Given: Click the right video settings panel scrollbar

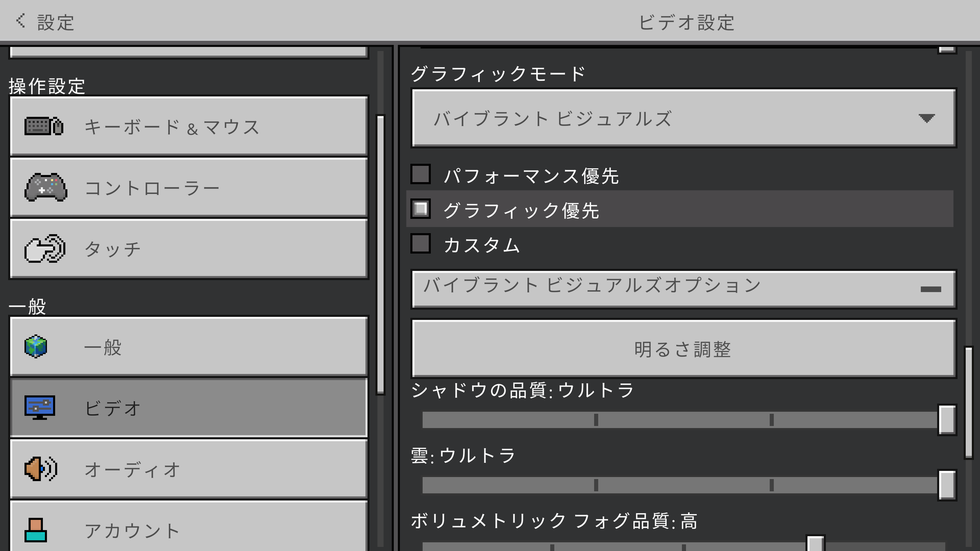Looking at the screenshot, I should (x=968, y=403).
